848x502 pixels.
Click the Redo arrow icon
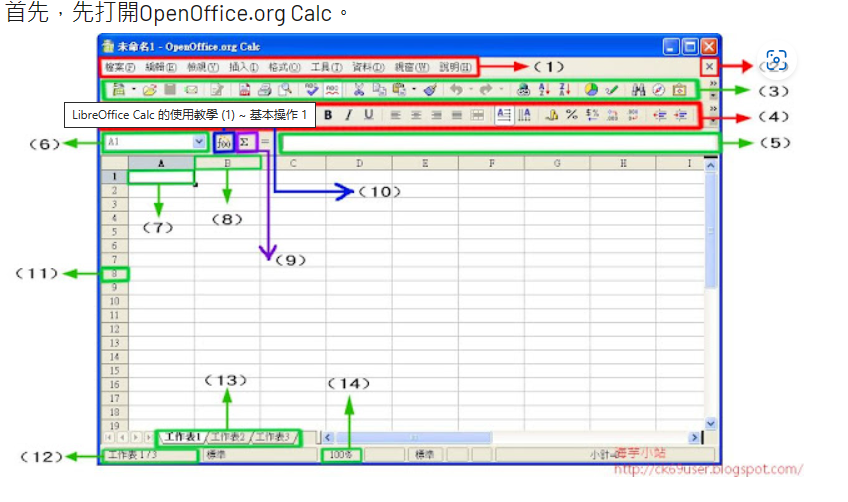[486, 90]
